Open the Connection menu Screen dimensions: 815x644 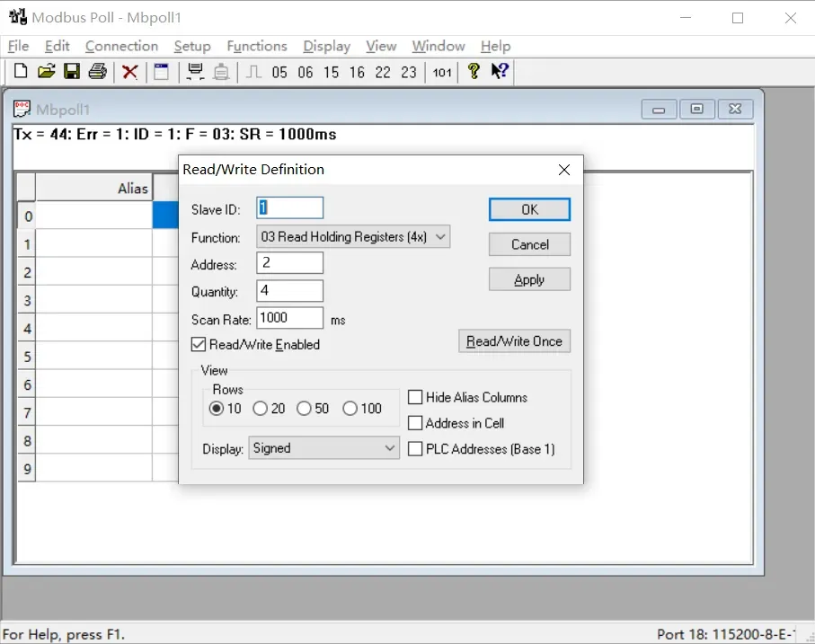pyautogui.click(x=121, y=46)
